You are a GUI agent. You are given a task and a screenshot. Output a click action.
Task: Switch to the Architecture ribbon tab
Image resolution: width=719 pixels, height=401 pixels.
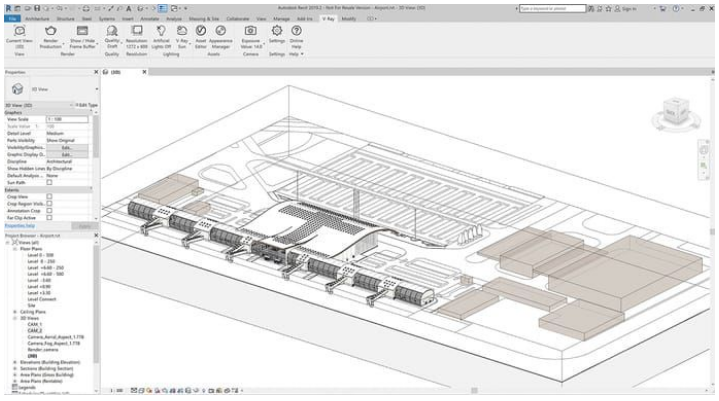pyautogui.click(x=35, y=18)
